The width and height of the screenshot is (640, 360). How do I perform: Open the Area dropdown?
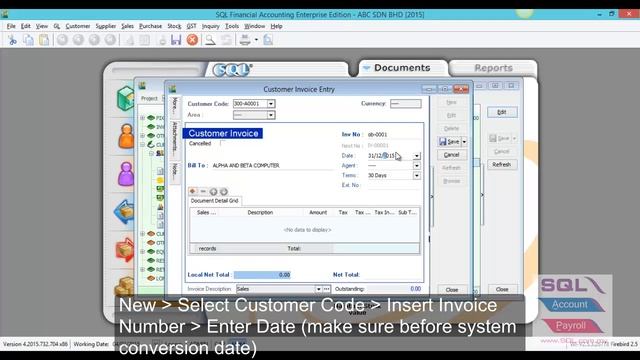pyautogui.click(x=271, y=115)
